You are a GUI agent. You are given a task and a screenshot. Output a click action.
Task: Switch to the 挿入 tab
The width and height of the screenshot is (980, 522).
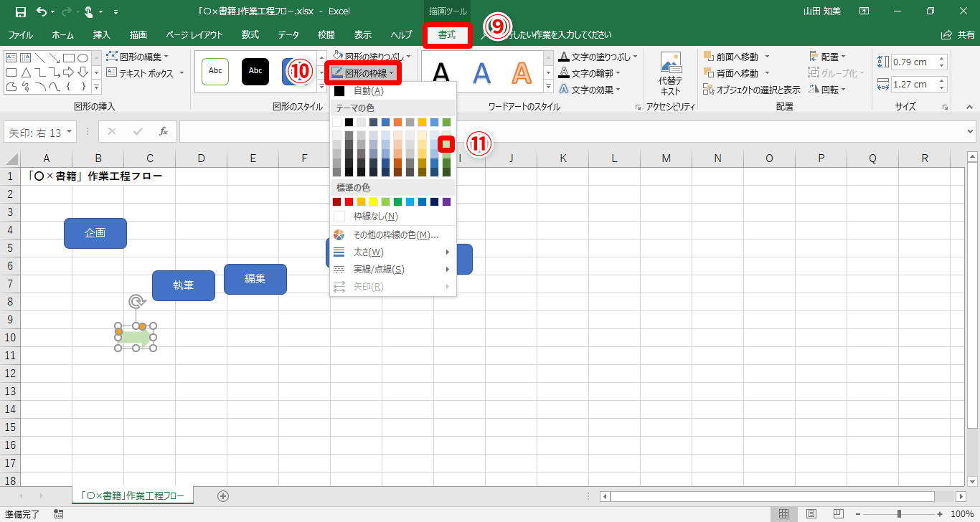[x=102, y=34]
